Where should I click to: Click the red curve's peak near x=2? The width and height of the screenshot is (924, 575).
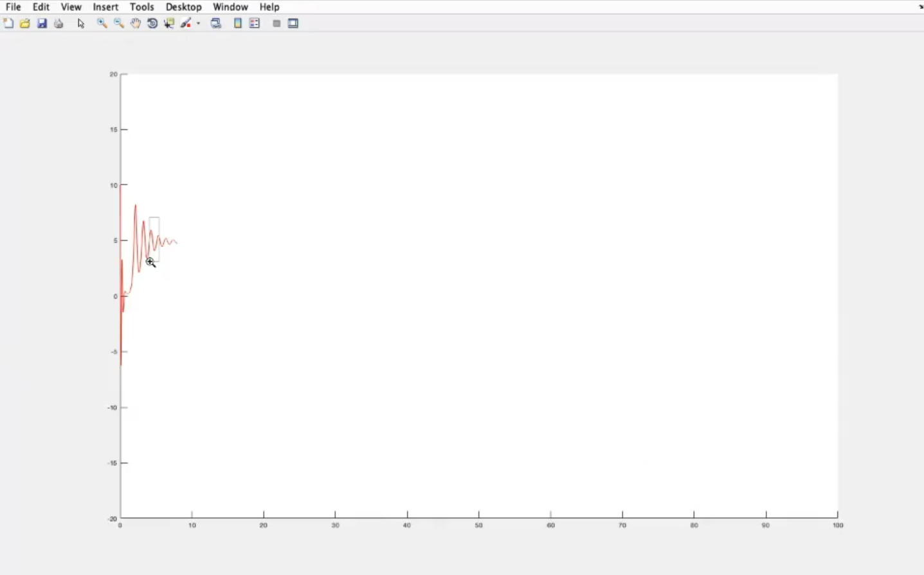point(135,206)
